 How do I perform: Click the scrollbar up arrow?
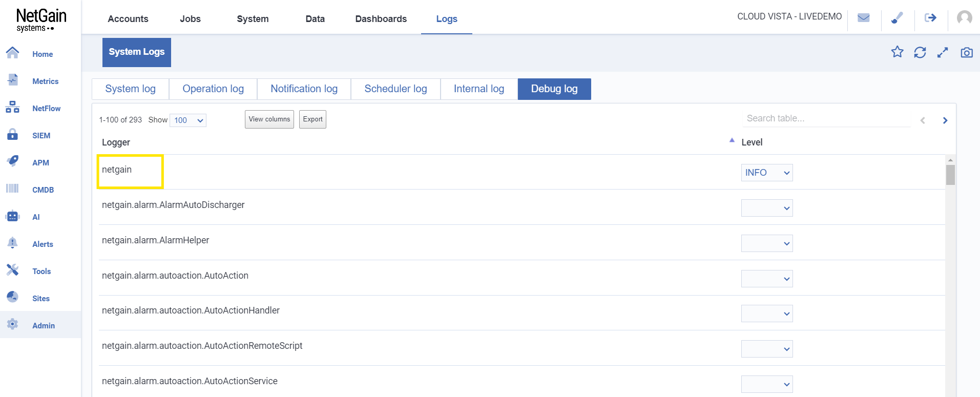tap(950, 160)
